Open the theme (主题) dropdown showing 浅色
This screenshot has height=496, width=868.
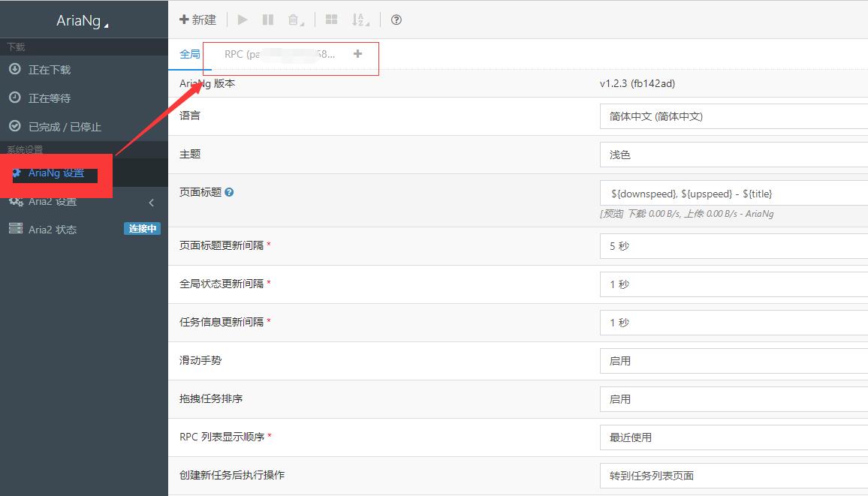(733, 155)
